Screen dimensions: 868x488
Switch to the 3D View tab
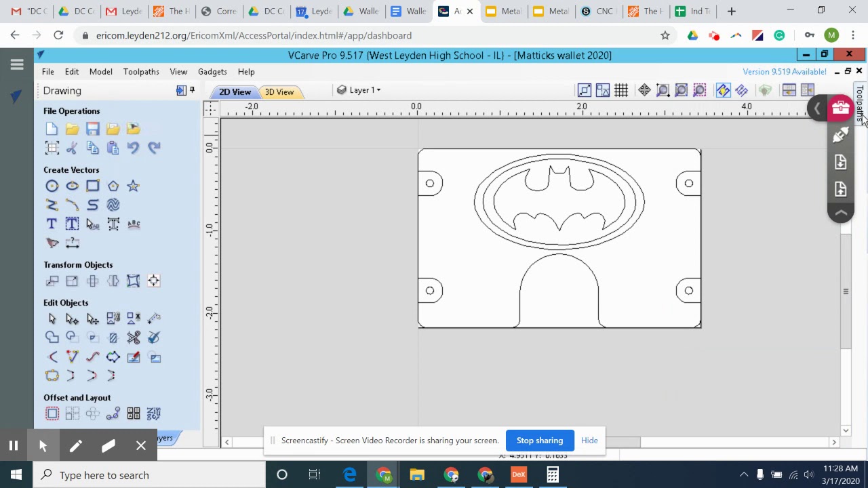click(x=279, y=92)
